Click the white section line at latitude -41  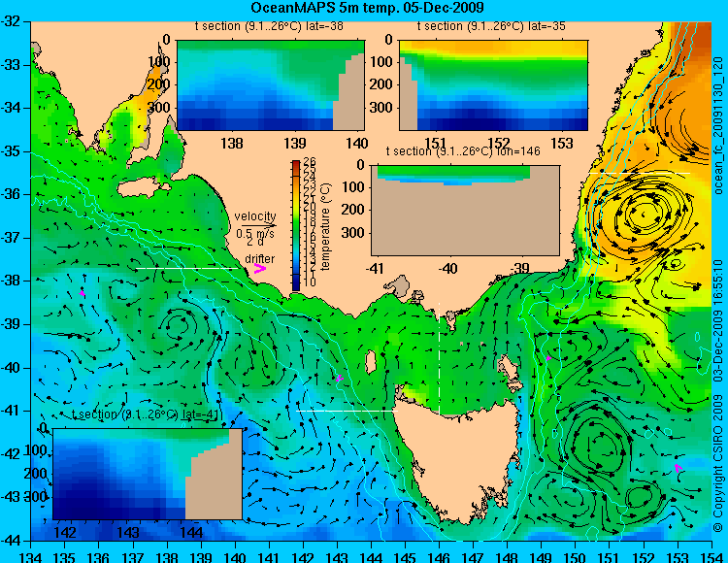click(x=347, y=411)
